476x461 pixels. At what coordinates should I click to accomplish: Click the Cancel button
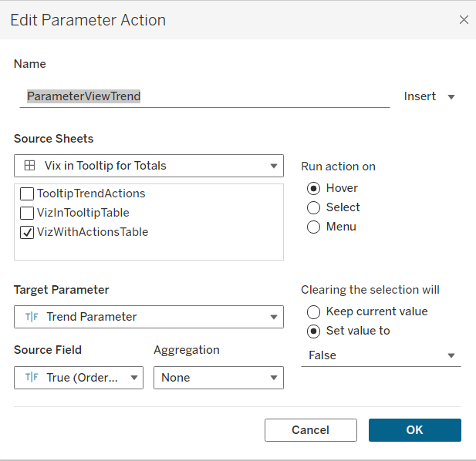310,430
